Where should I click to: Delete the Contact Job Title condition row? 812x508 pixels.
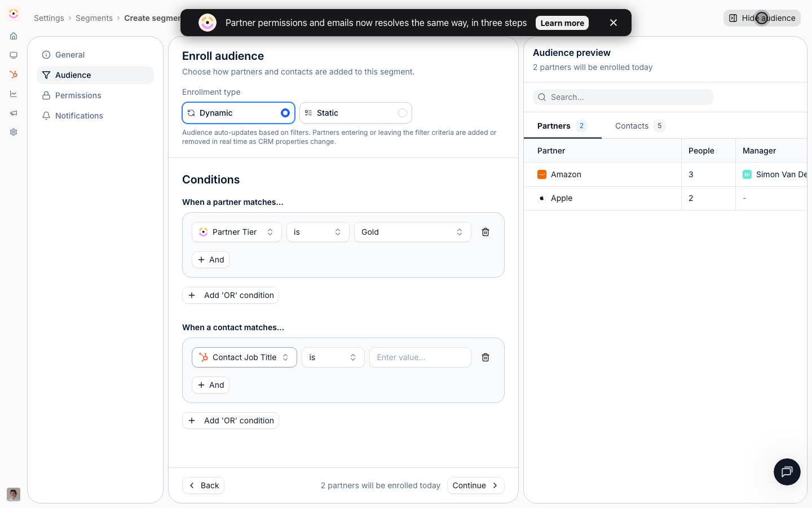point(486,357)
